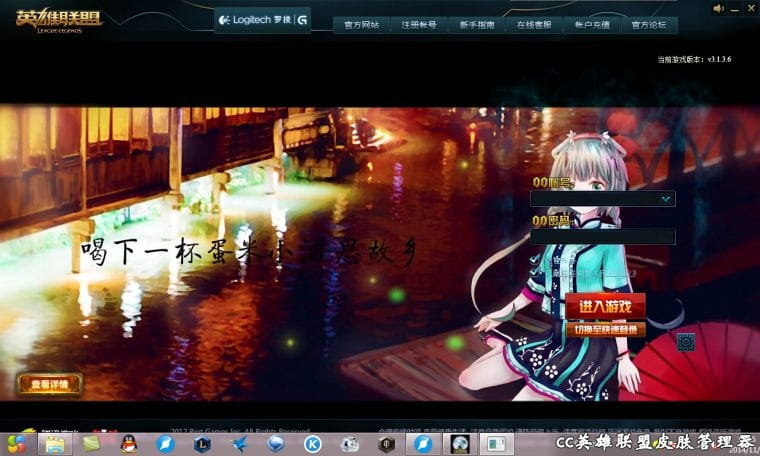Switch to the teal window taskbar app

(496, 444)
